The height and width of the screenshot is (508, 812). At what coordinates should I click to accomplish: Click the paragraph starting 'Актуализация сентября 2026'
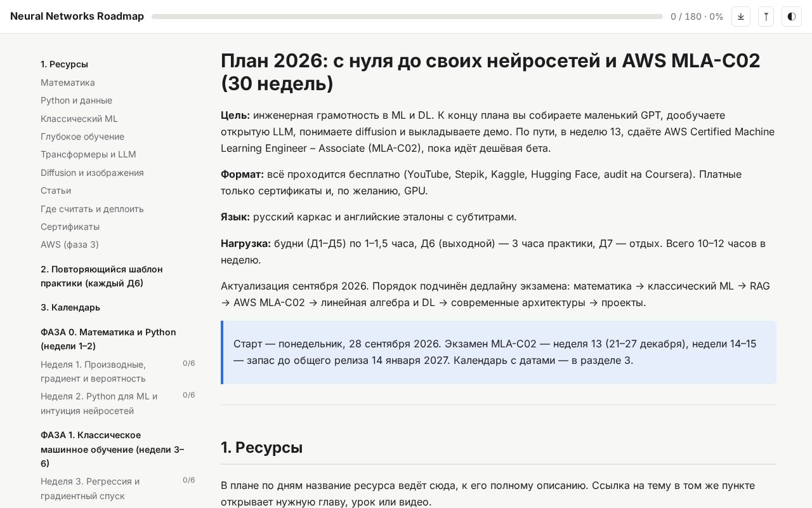499,294
